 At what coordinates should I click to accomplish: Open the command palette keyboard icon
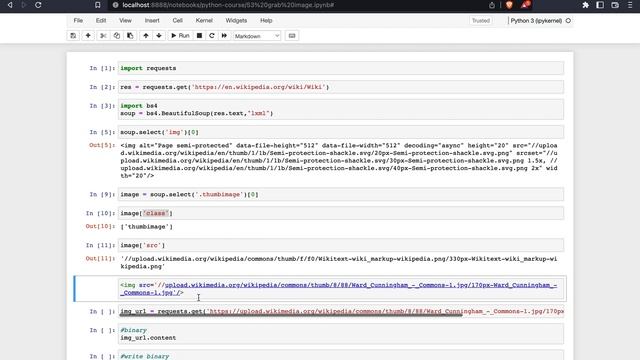(x=292, y=36)
